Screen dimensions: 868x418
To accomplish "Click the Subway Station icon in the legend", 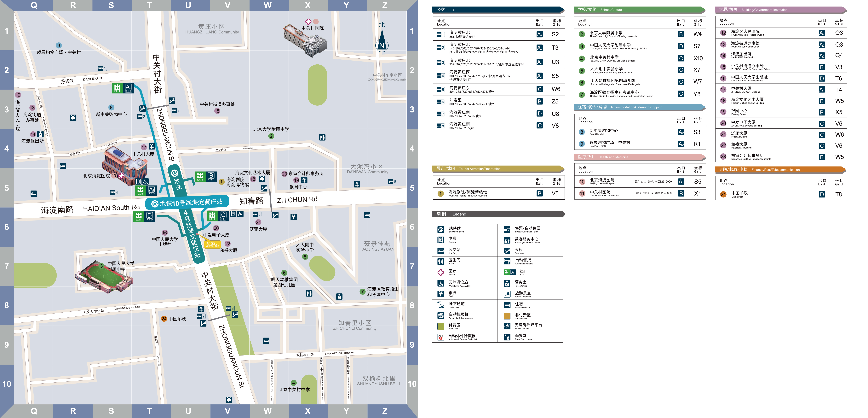I will (x=441, y=230).
